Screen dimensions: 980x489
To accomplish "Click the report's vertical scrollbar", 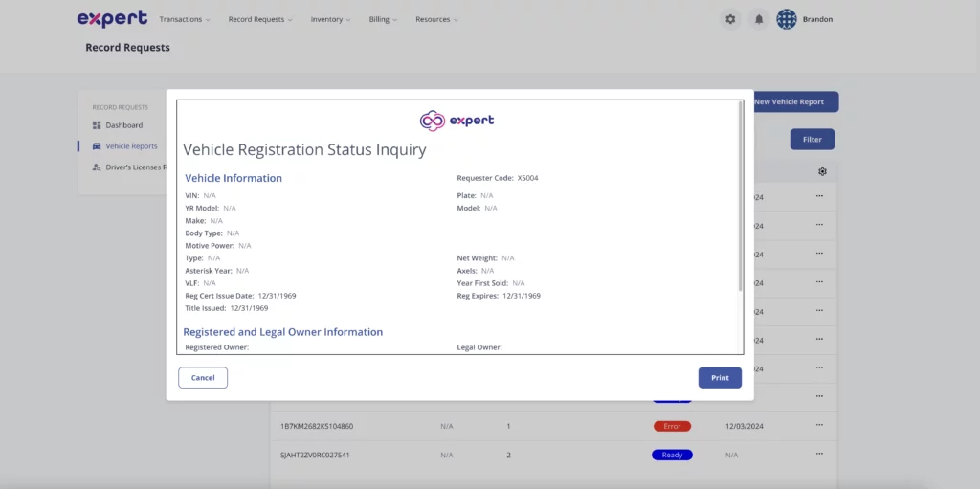I will click(741, 197).
